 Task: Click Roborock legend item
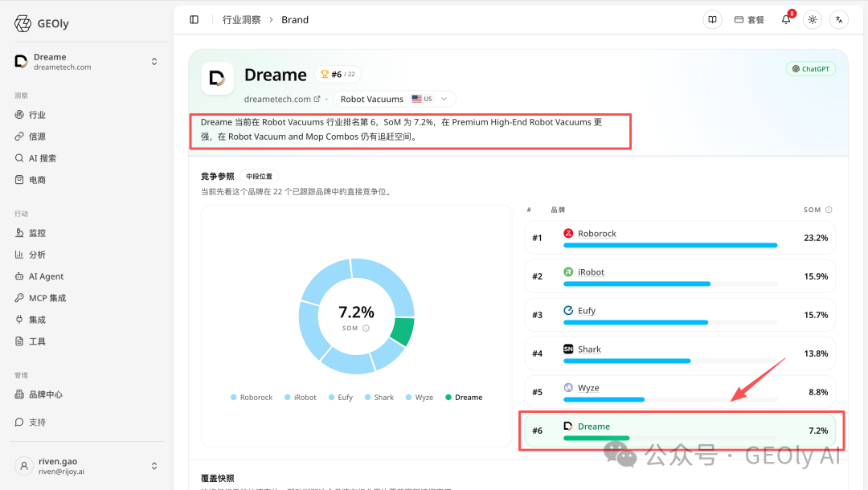(252, 397)
